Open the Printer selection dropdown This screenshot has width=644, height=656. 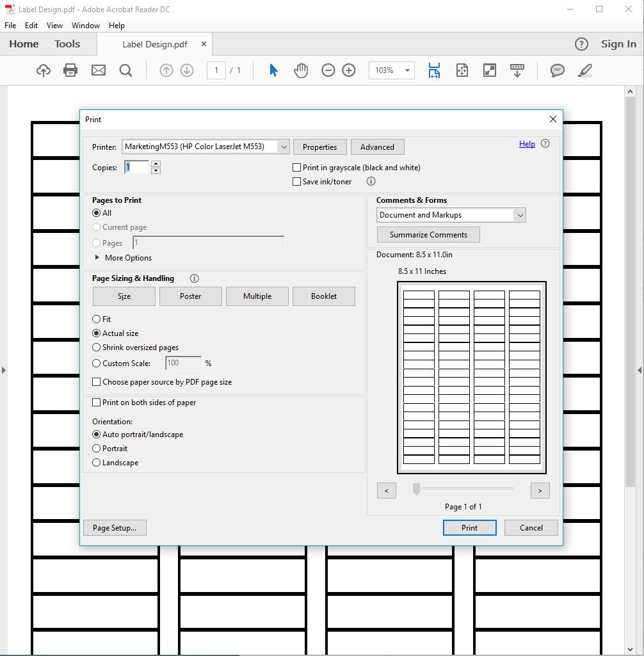pyautogui.click(x=284, y=147)
